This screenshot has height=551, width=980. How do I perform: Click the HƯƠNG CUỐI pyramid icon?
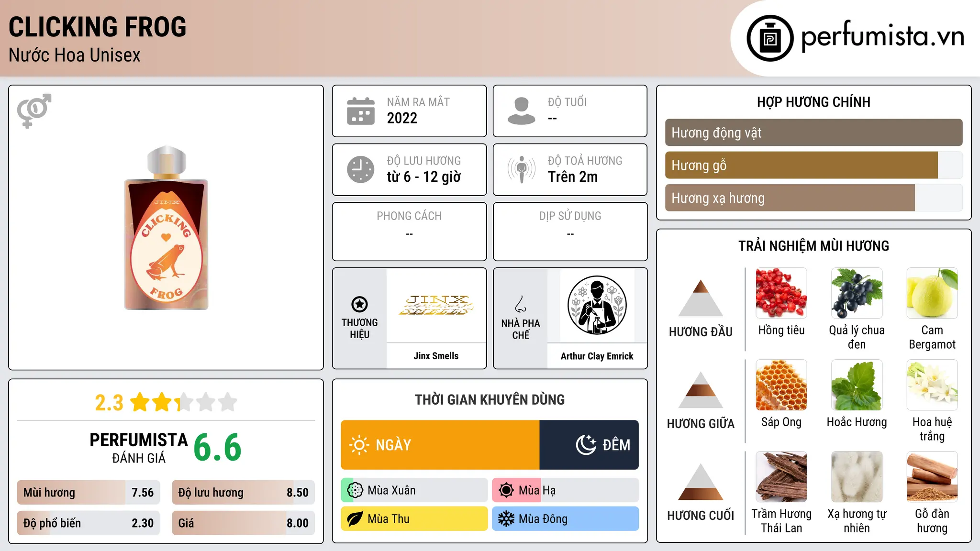click(701, 481)
